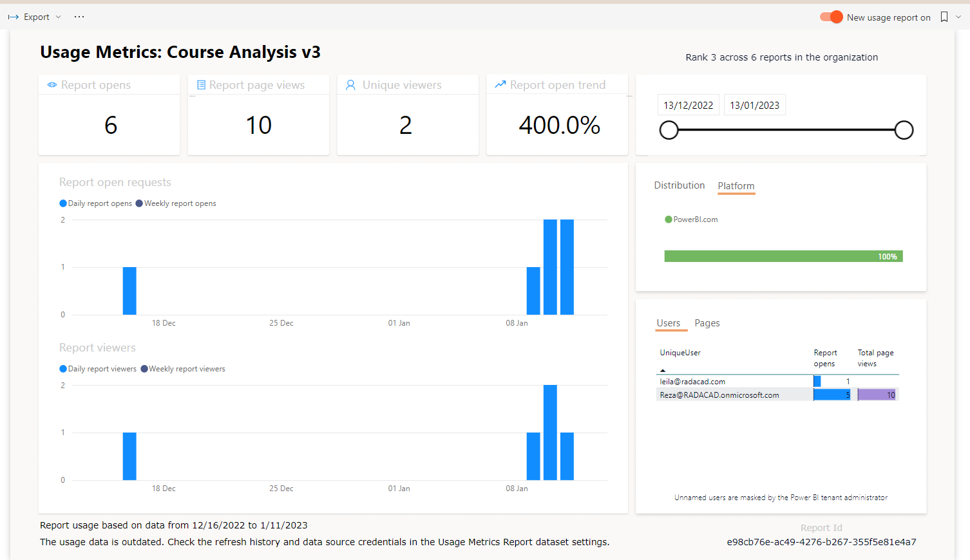Switch to the Pages tab
This screenshot has height=560, width=970.
tap(707, 323)
